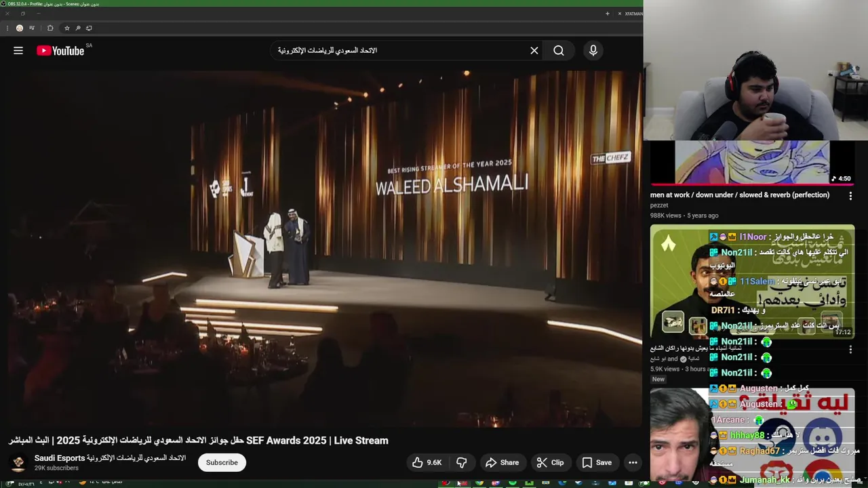Image resolution: width=868 pixels, height=488 pixels.
Task: Click the SEF Awards 2025 video title
Action: [198, 441]
